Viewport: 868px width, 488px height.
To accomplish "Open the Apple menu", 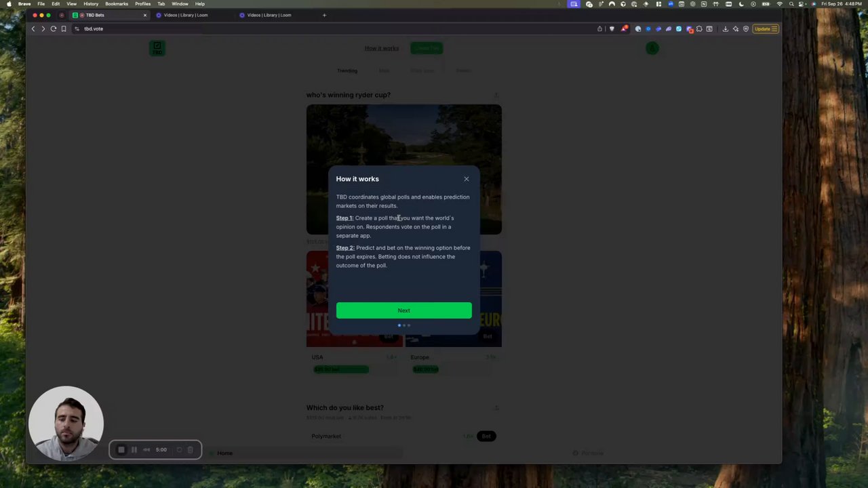I will pyautogui.click(x=8, y=4).
